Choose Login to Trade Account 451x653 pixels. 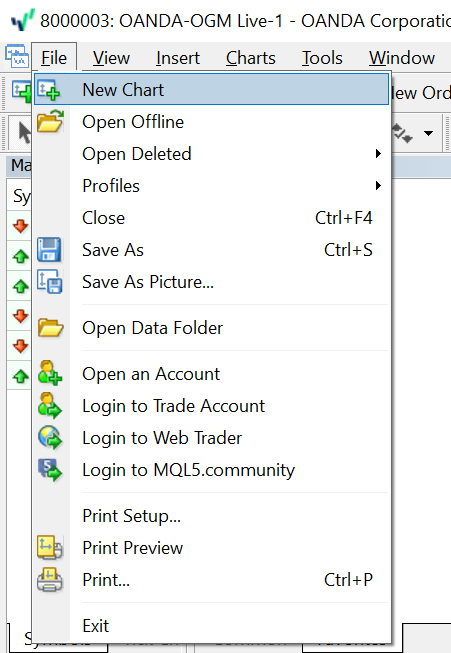212,406
